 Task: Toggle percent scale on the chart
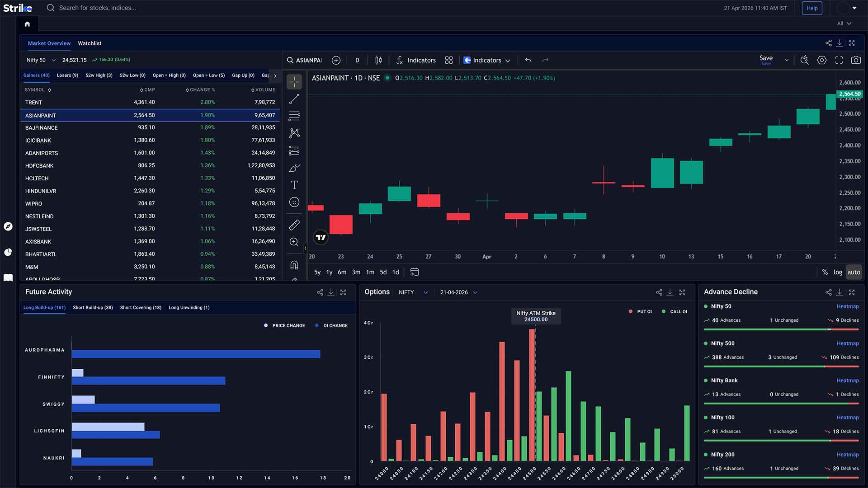tap(825, 272)
